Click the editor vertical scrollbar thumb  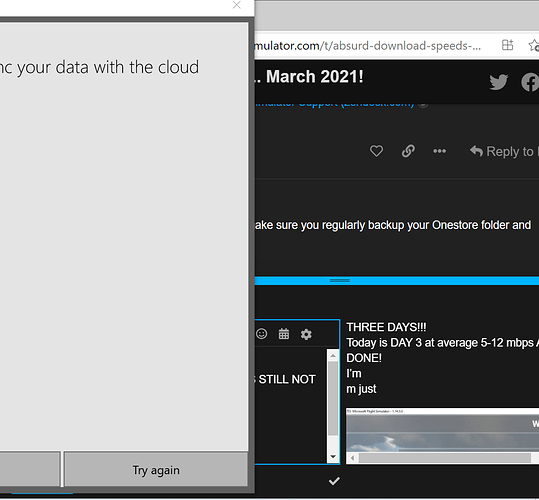(x=333, y=399)
